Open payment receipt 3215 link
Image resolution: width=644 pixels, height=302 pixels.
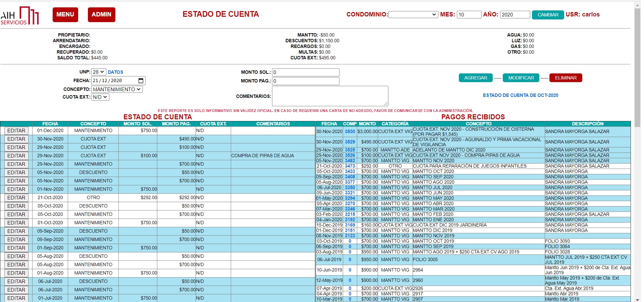[350, 215]
